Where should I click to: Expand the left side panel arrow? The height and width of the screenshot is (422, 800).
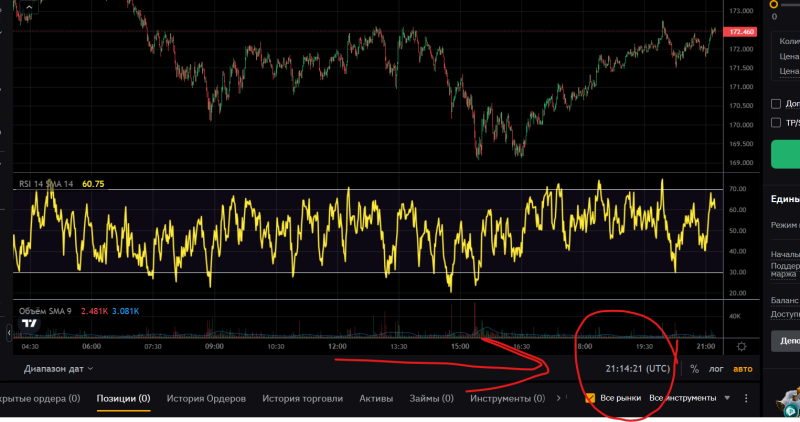(9, 333)
